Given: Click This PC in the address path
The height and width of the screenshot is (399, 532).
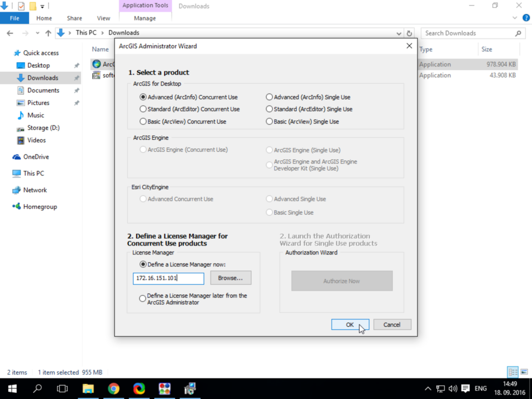Looking at the screenshot, I should (x=86, y=33).
